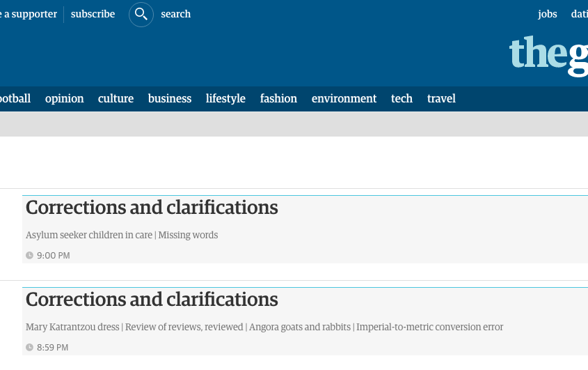The image size is (588, 370).
Task: Click the clock icon beside 8:59 PM
Action: [29, 348]
